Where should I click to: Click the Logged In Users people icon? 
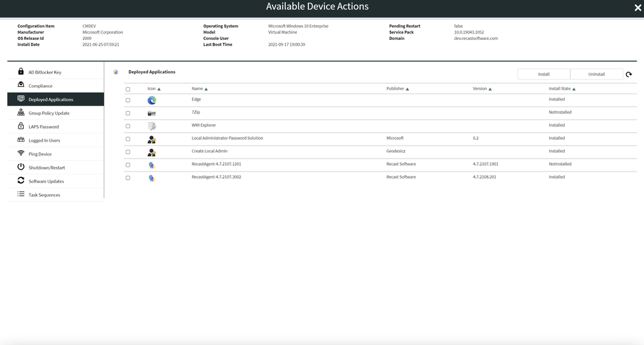[x=21, y=140]
